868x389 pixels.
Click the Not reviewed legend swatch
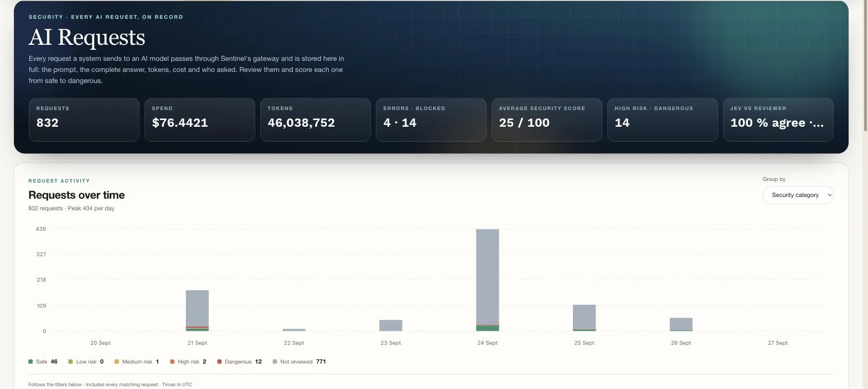275,362
